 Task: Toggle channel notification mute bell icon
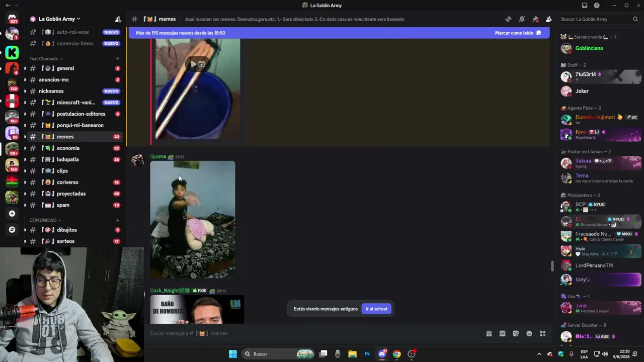click(x=522, y=19)
